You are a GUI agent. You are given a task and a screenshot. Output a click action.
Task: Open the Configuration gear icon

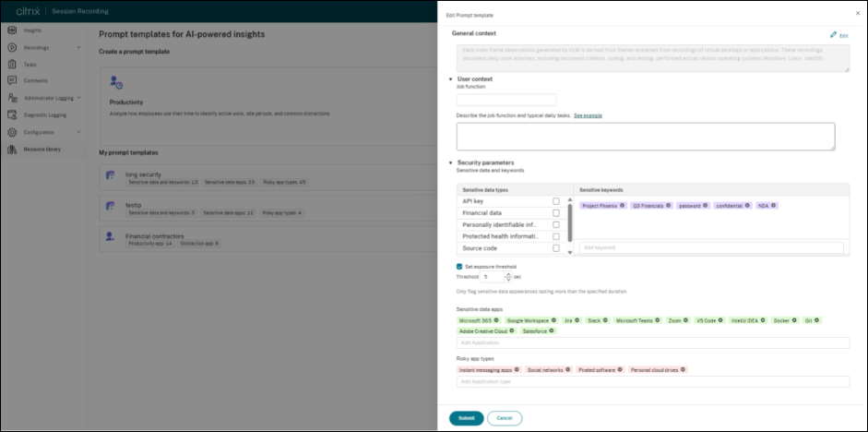(12, 132)
